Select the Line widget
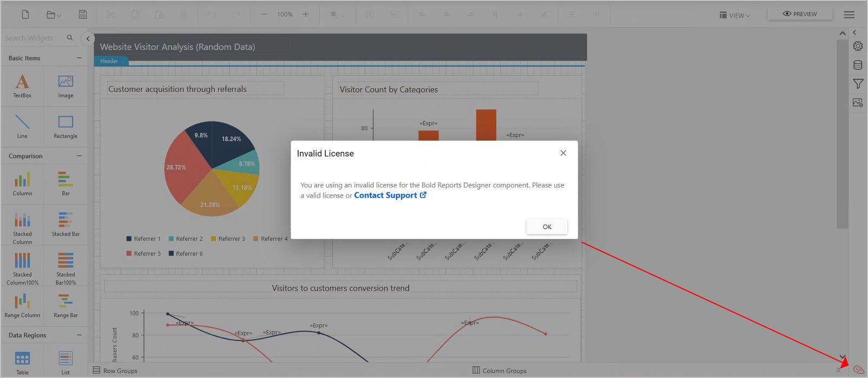The height and width of the screenshot is (378, 868). coord(22,127)
